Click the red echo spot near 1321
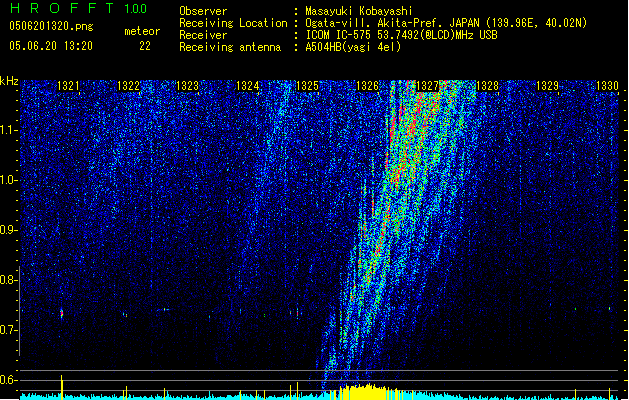This screenshot has height=400, width=629. [62, 313]
